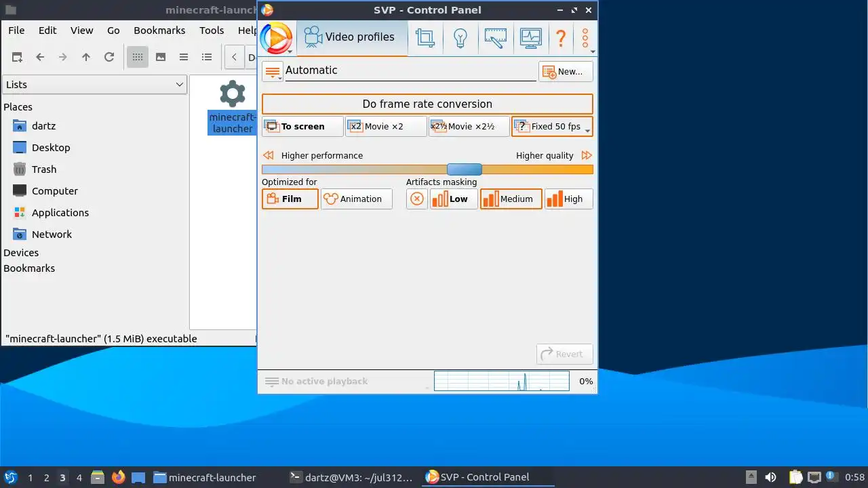Viewport: 868px width, 488px height.
Task: Open the clipboard manager tray icon
Action: (795, 477)
